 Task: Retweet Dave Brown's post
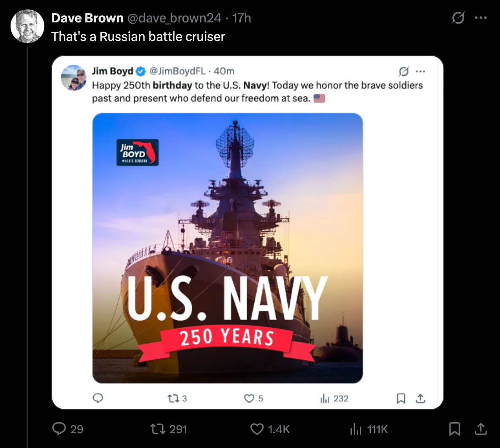pyautogui.click(x=158, y=429)
